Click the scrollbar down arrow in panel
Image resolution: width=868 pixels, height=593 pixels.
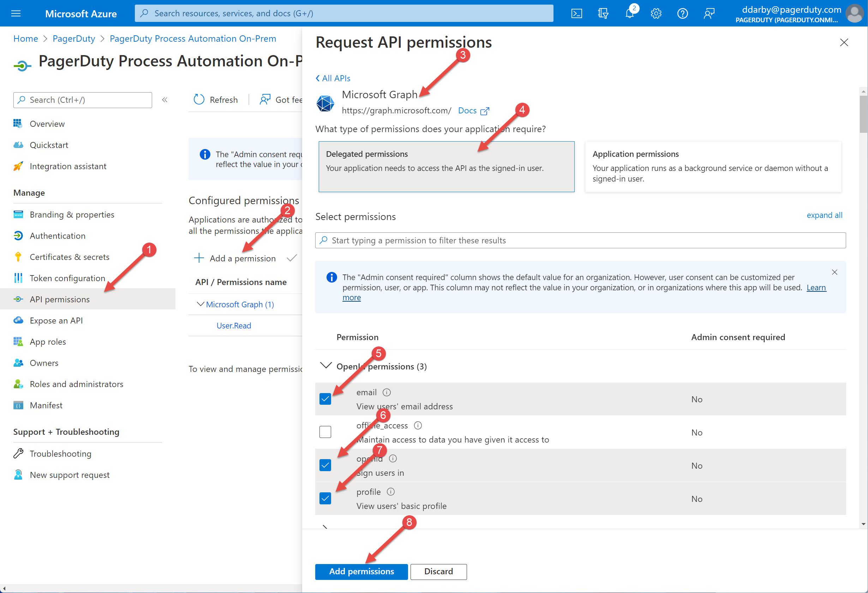coord(863,524)
